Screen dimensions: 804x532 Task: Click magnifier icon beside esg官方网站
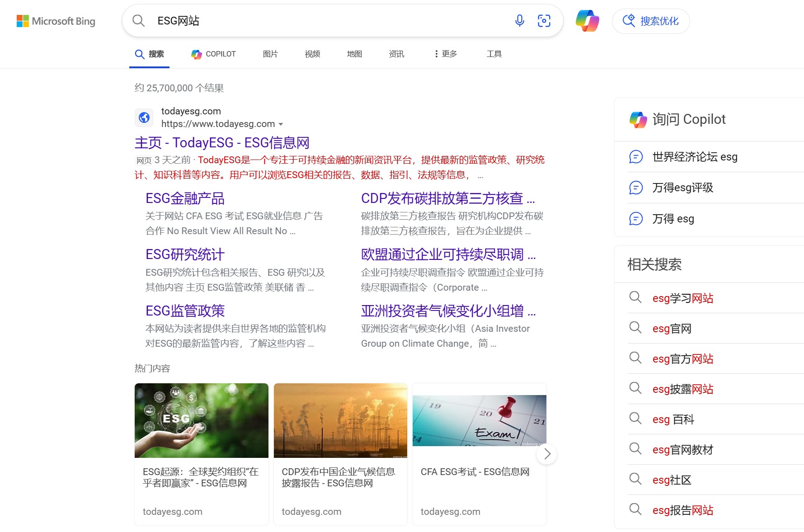[x=635, y=358]
